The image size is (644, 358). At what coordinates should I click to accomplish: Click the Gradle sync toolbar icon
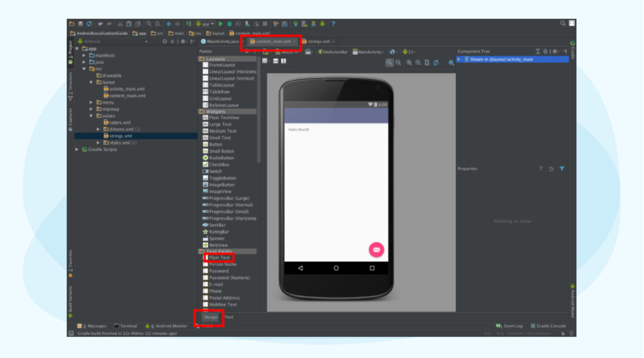tap(296, 24)
